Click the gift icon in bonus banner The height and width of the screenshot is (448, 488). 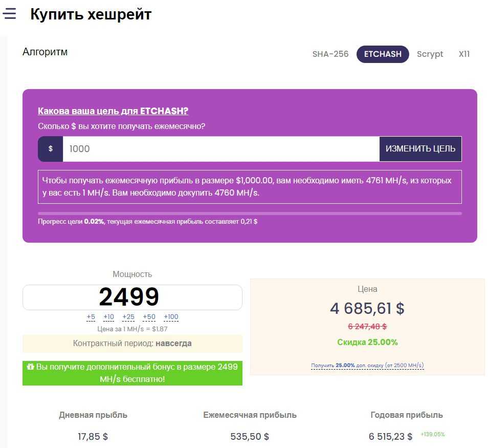click(30, 367)
